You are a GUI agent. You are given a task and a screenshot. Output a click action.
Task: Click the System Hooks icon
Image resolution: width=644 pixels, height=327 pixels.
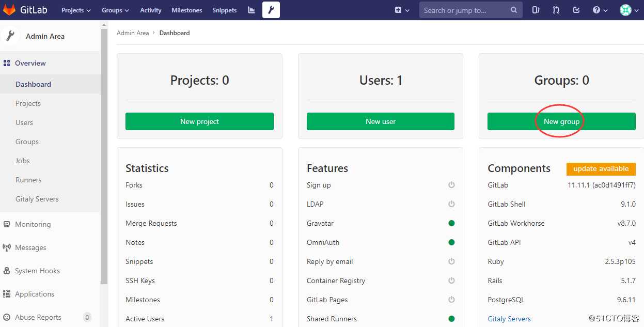click(x=7, y=271)
